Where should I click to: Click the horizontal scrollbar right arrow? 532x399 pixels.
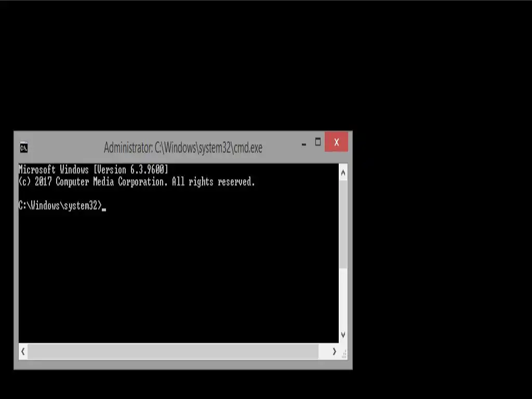(334, 352)
